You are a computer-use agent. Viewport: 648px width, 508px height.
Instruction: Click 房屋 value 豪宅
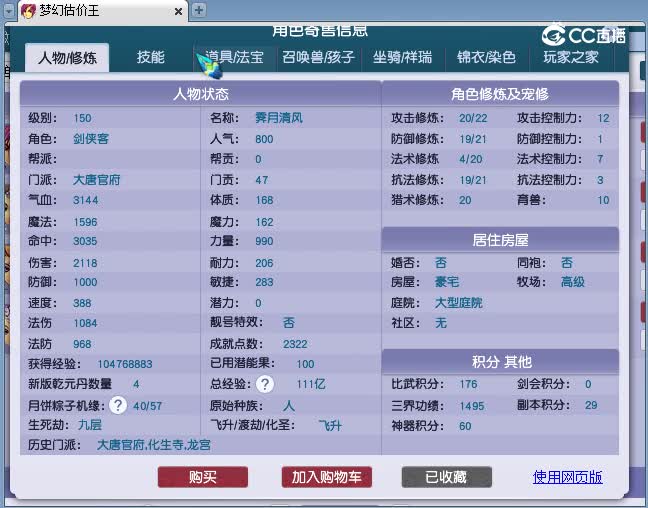tap(447, 282)
